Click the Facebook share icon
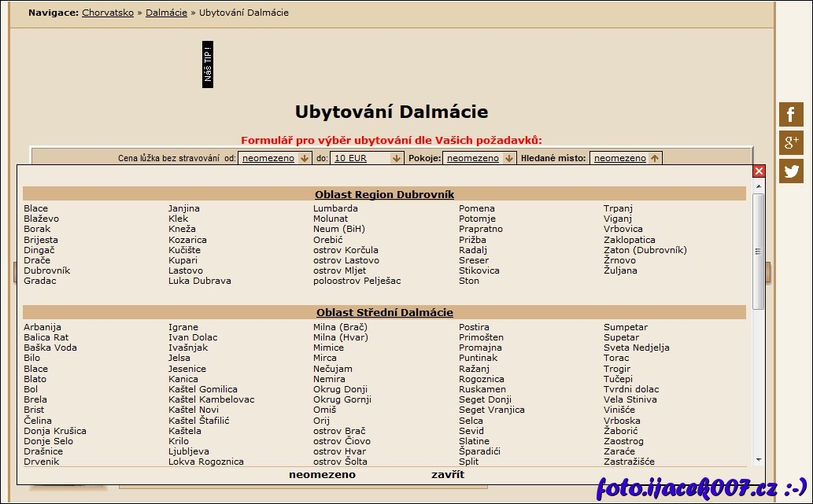The image size is (813, 504). click(791, 114)
